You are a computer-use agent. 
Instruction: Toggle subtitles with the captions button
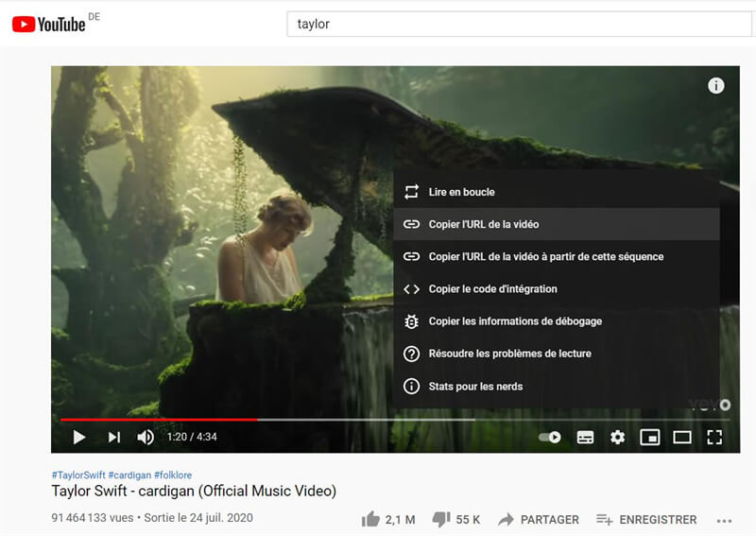tap(585, 437)
